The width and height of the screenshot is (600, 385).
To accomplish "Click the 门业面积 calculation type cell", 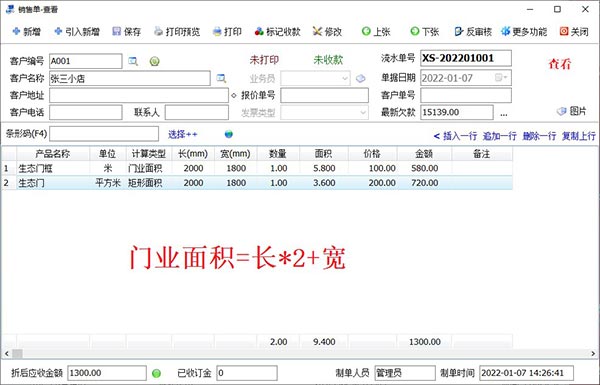I will click(x=149, y=168).
